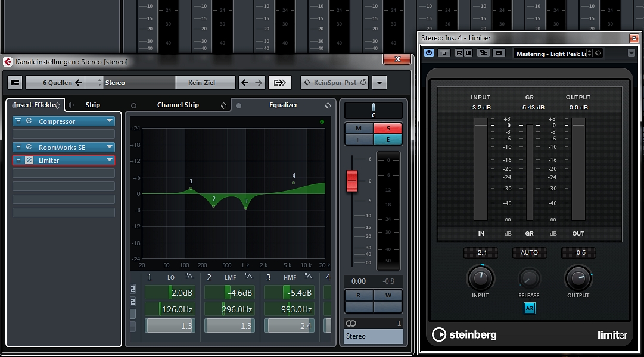Click Insert-Effekte preset diamond icon

pyautogui.click(x=58, y=105)
